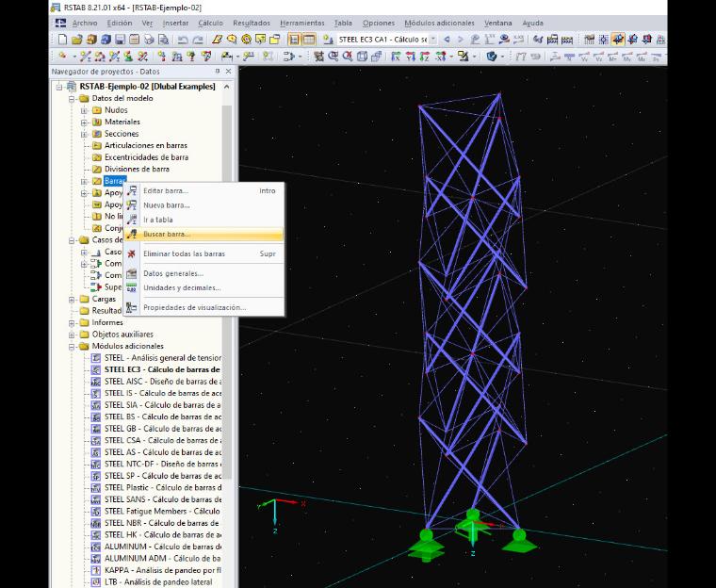Choose Datos generales... in context menu
Viewport: 716px width, 588px height.
[x=204, y=273]
